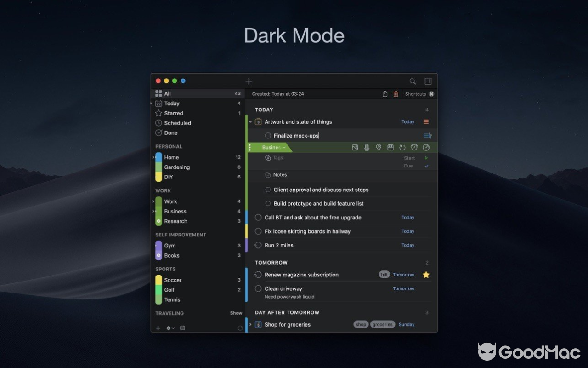This screenshot has height=368, width=588.
Task: Open the alarm clock reminder icon
Action: click(414, 147)
